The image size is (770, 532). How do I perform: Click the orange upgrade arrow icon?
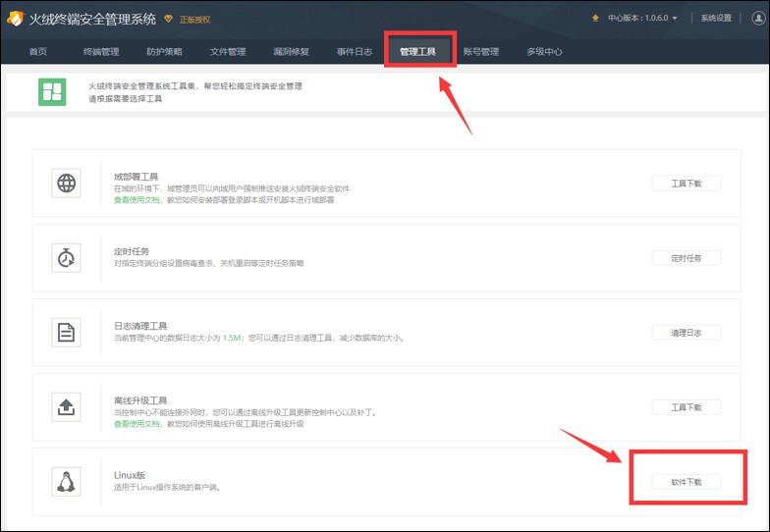tap(595, 18)
